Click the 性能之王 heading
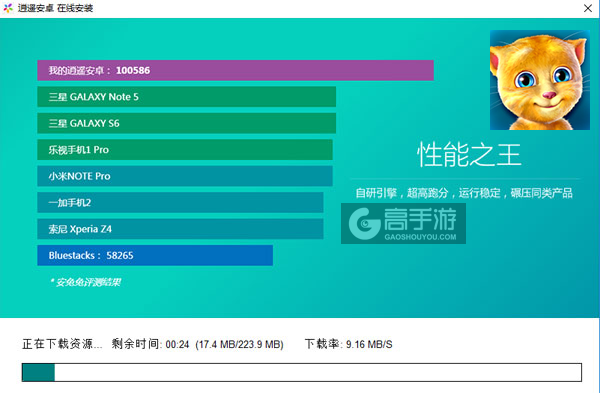The height and width of the screenshot is (393, 600). (x=469, y=155)
